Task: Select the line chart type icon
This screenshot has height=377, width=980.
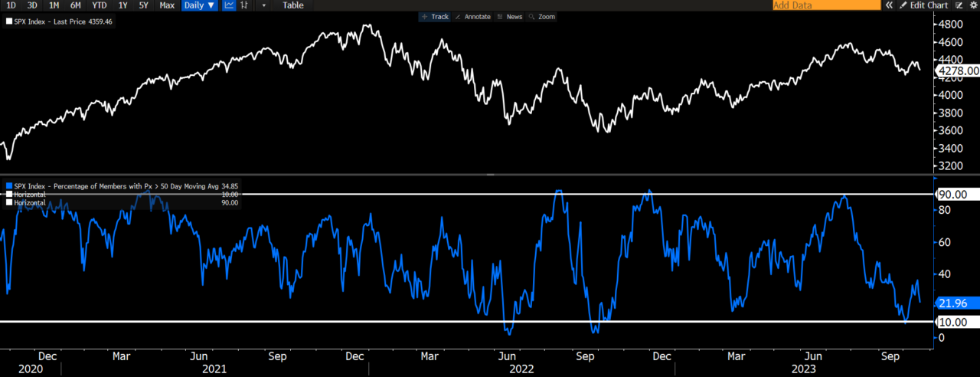Action: [229, 5]
